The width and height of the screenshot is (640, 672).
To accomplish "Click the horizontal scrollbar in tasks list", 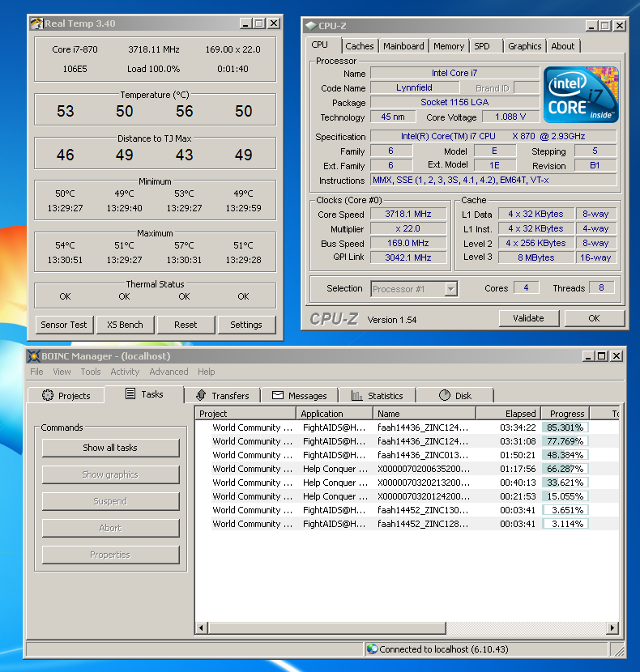I will 324,627.
